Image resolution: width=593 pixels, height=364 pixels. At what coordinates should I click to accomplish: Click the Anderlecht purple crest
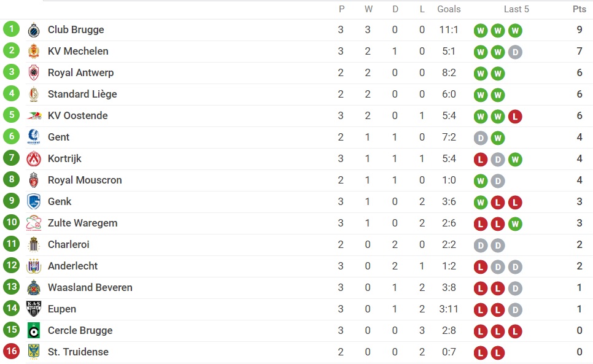34,266
